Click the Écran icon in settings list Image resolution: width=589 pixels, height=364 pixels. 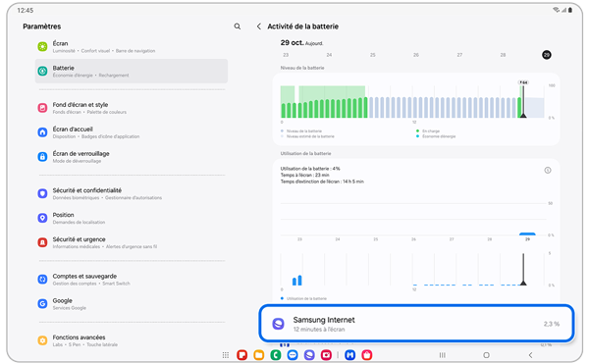click(42, 46)
